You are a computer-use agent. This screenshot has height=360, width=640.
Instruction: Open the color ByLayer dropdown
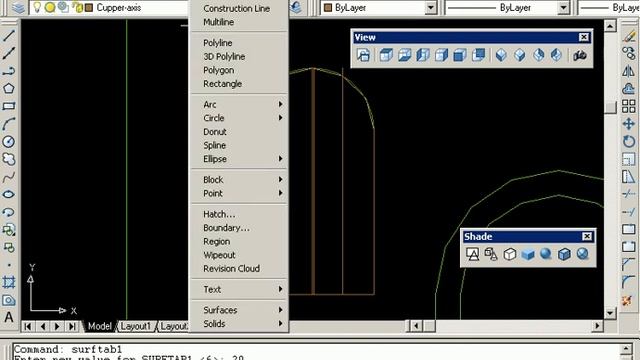coord(431,7)
